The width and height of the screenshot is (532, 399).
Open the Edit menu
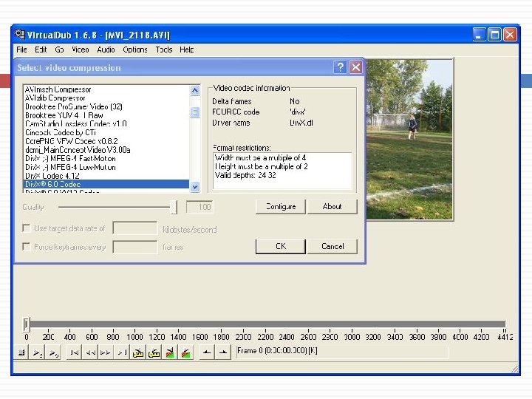pos(41,50)
